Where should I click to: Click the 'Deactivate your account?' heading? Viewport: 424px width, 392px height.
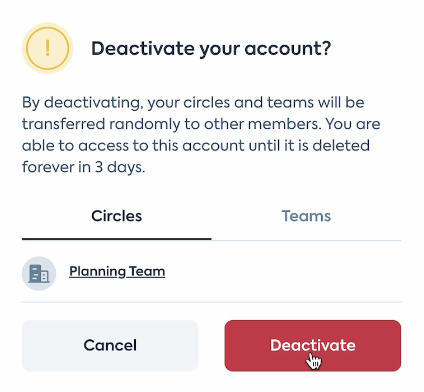tap(211, 49)
